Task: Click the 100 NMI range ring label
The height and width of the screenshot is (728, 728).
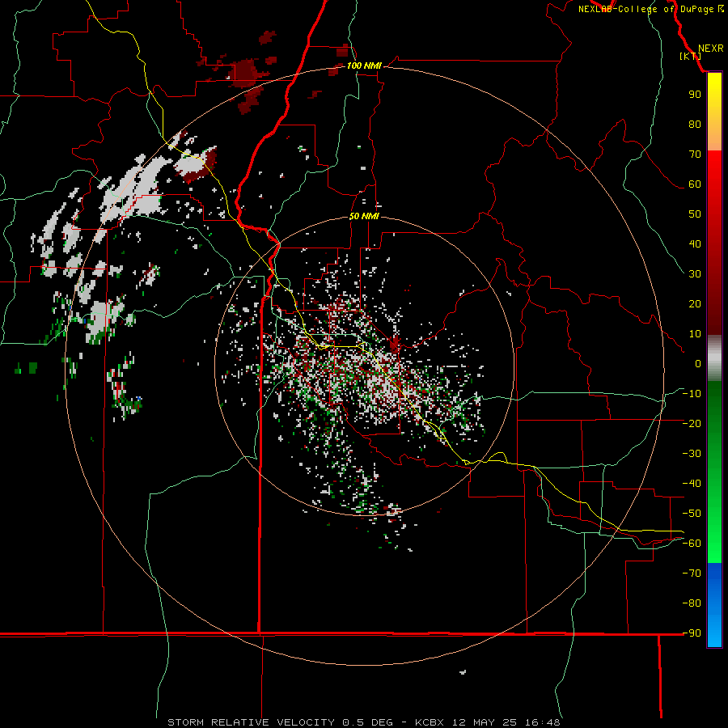Action: click(365, 66)
